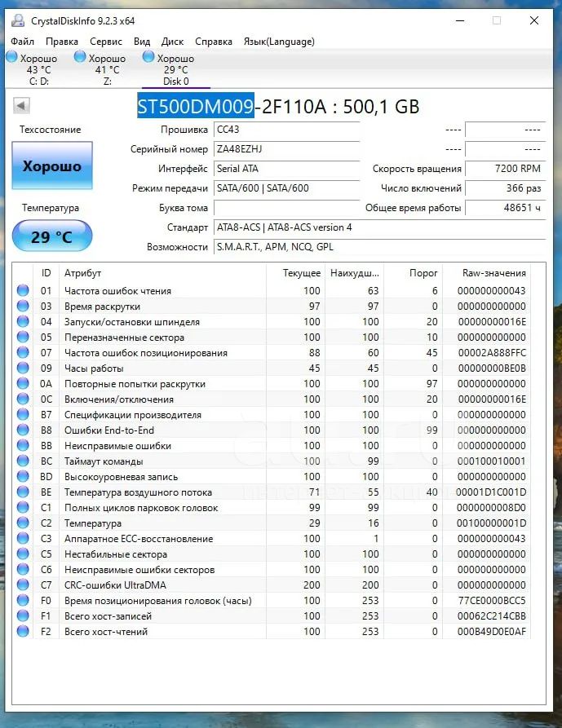The image size is (562, 728).
Task: Click status dot of attribute 0A
Action: [23, 383]
